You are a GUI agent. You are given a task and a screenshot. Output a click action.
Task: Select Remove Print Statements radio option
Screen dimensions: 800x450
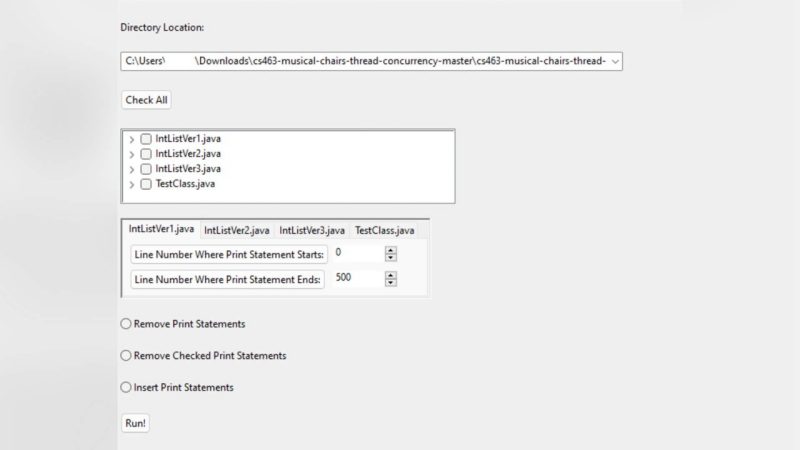point(126,324)
